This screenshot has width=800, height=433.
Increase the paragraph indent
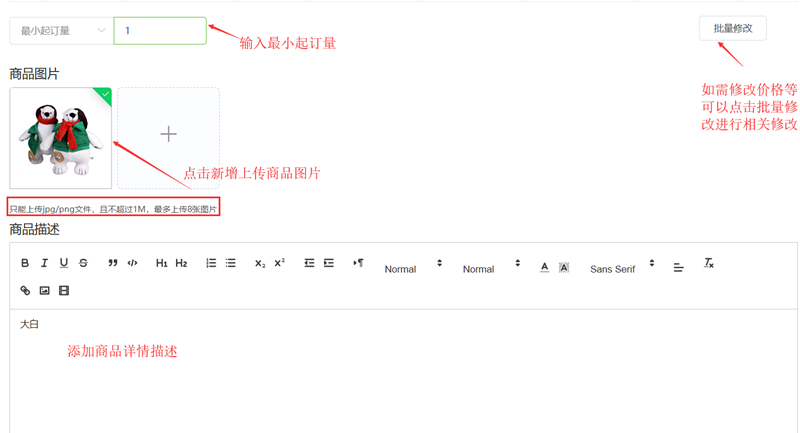329,263
